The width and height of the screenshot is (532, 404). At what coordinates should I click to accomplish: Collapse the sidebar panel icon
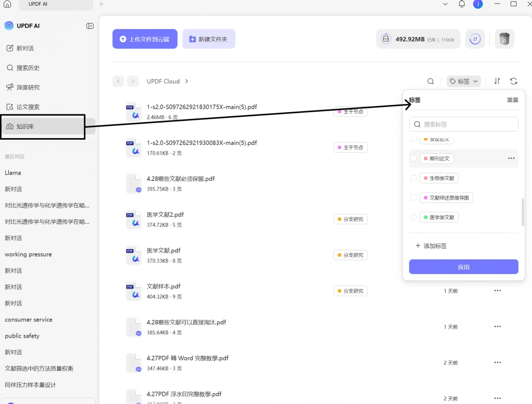coord(90,26)
